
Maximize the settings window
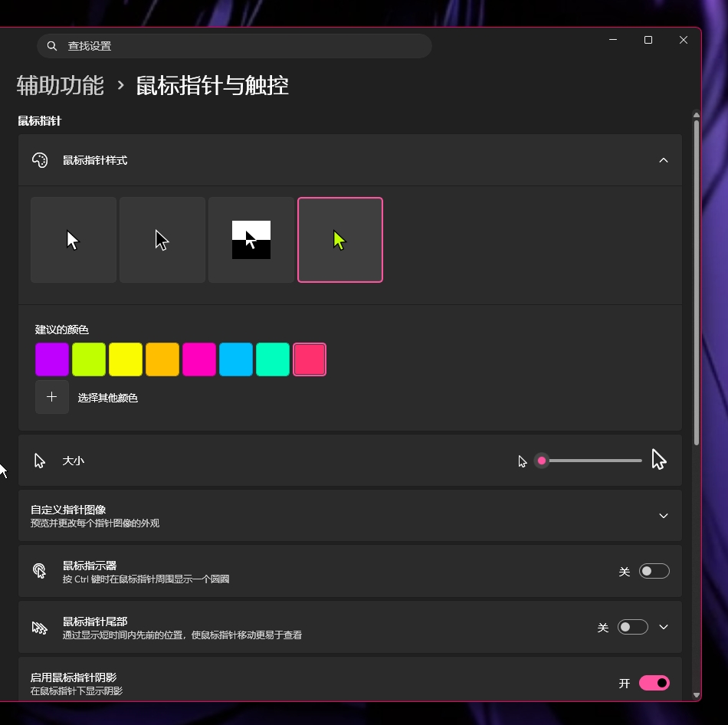click(x=648, y=40)
